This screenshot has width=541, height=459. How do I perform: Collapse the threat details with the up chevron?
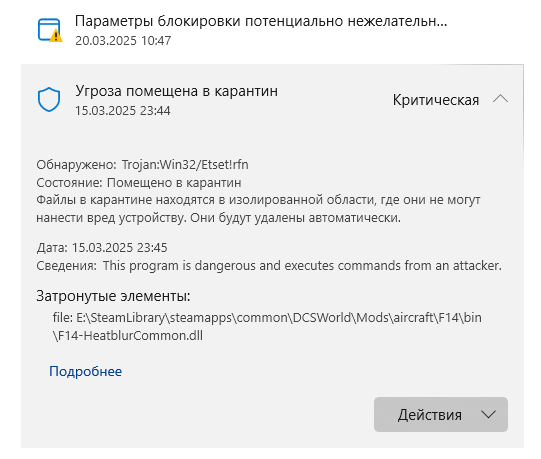(x=500, y=99)
